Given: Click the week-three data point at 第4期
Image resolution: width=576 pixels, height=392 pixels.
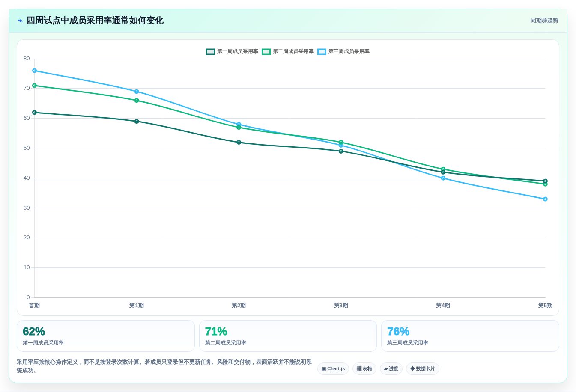Looking at the screenshot, I should tap(443, 178).
